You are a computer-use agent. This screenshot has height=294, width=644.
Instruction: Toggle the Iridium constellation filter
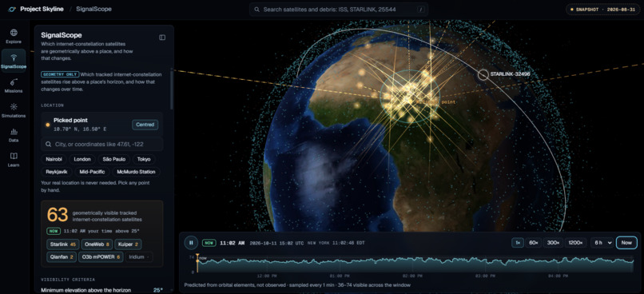pyautogui.click(x=138, y=256)
